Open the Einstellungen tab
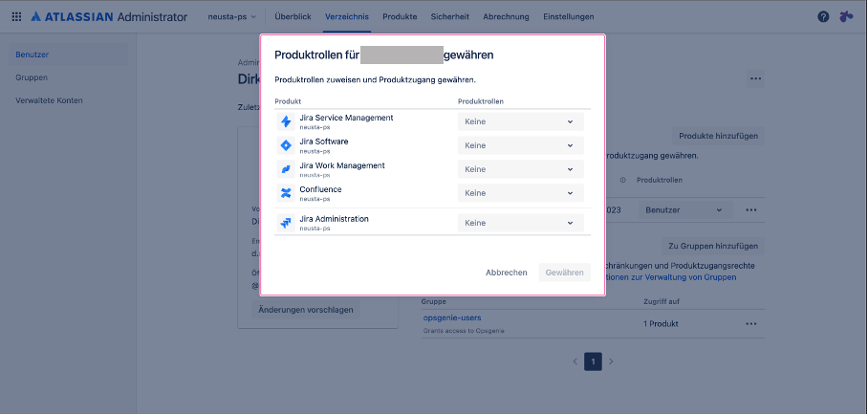 [x=569, y=16]
